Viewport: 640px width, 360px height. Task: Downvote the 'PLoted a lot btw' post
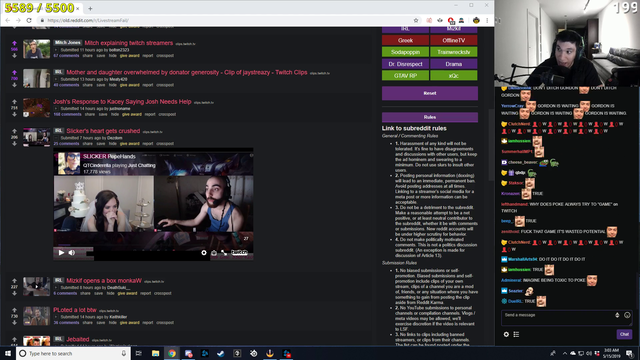(x=14, y=322)
